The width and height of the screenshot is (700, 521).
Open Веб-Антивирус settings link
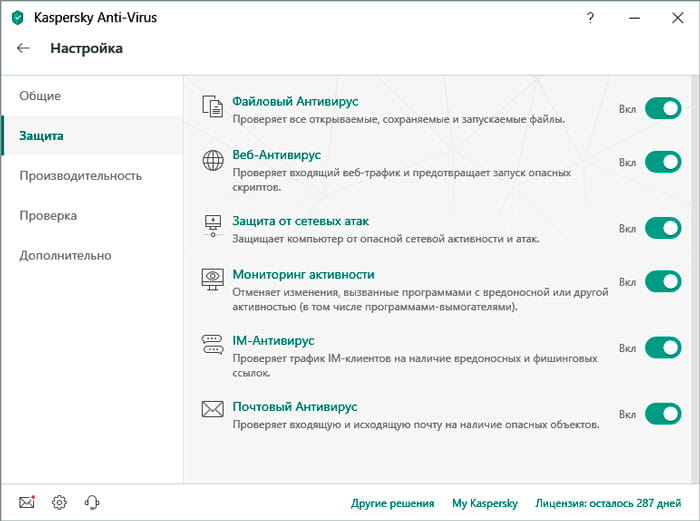point(276,155)
